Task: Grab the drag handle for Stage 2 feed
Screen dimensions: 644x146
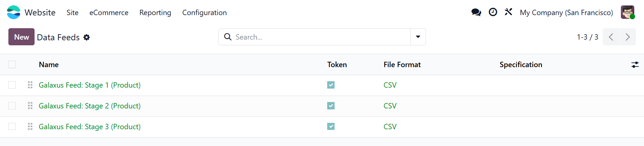Action: 30,106
